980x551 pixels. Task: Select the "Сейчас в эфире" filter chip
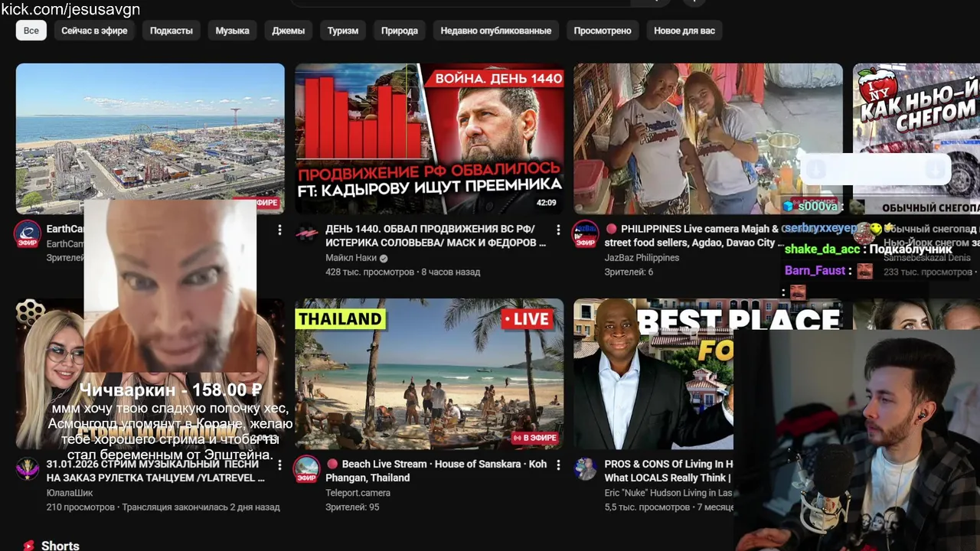tap(94, 31)
